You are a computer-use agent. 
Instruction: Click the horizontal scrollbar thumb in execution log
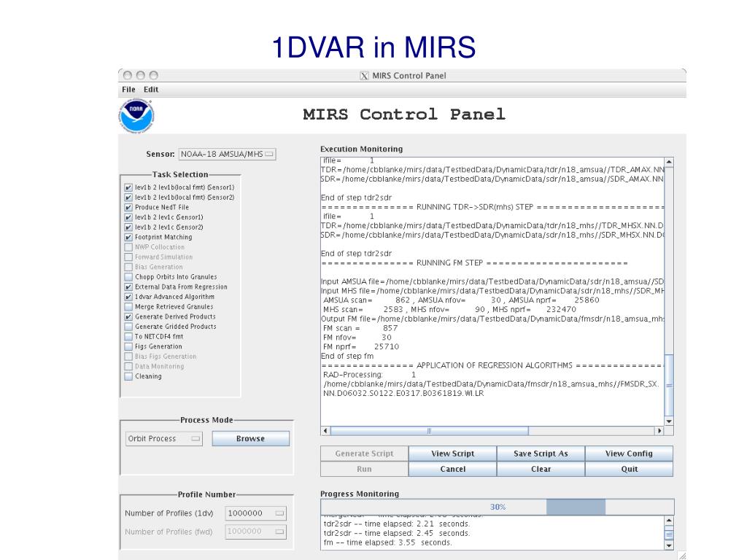coord(429,431)
